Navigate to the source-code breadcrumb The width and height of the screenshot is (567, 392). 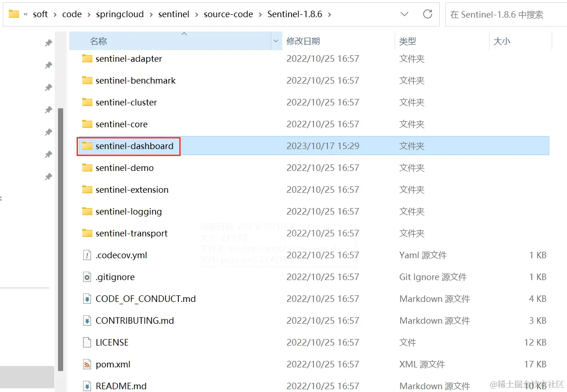coord(228,14)
